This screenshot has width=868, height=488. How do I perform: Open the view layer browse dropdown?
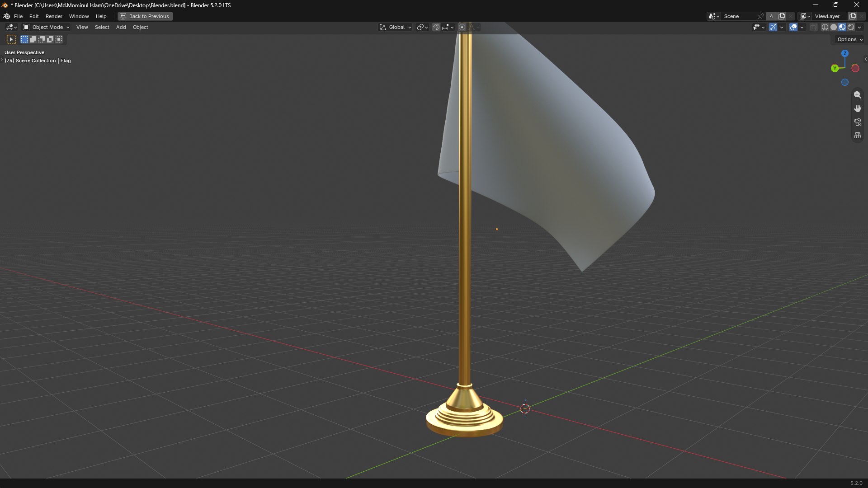pos(805,16)
